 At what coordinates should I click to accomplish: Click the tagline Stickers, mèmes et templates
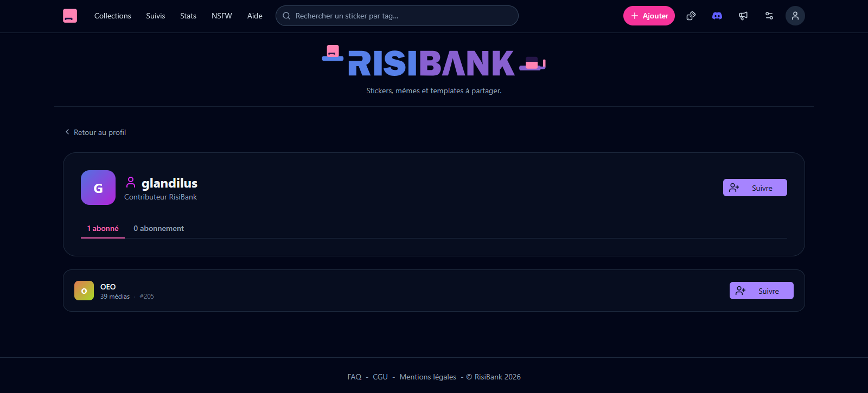coord(434,91)
